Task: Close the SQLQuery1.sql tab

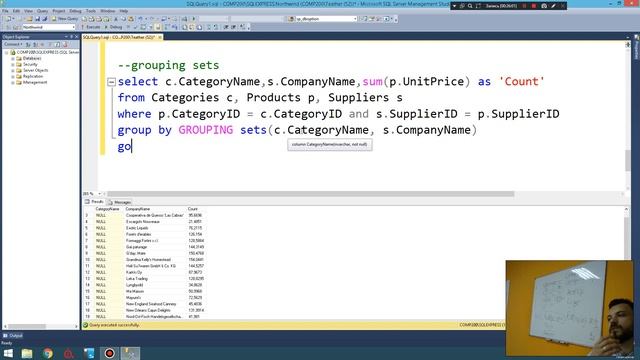Action: [160, 37]
